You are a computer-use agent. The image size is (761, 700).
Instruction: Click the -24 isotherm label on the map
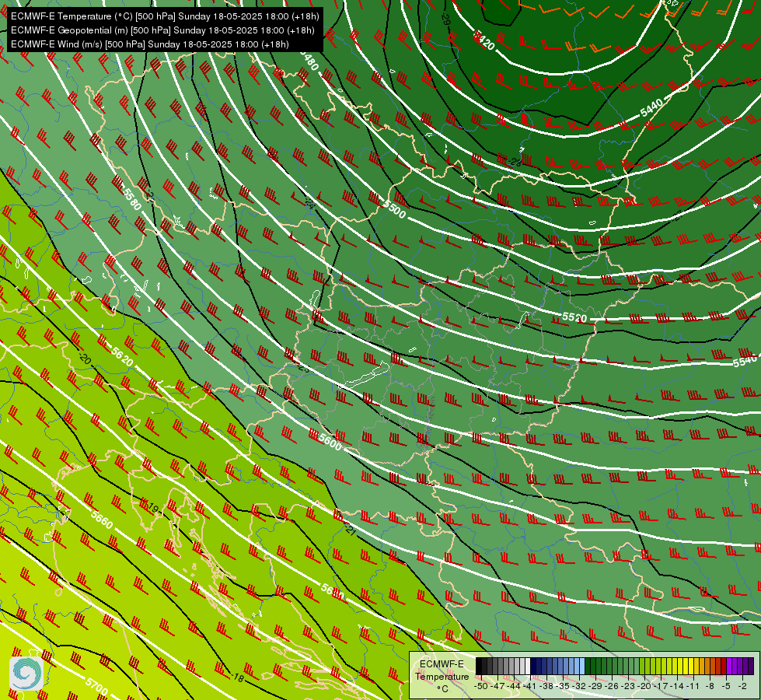pyautogui.click(x=309, y=203)
